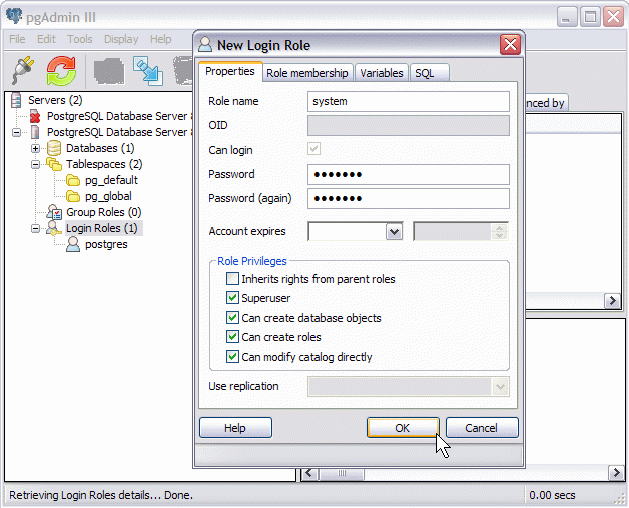629x508 pixels.
Task: Click the right arrow in upper panel scrollbar
Action: pos(613,301)
